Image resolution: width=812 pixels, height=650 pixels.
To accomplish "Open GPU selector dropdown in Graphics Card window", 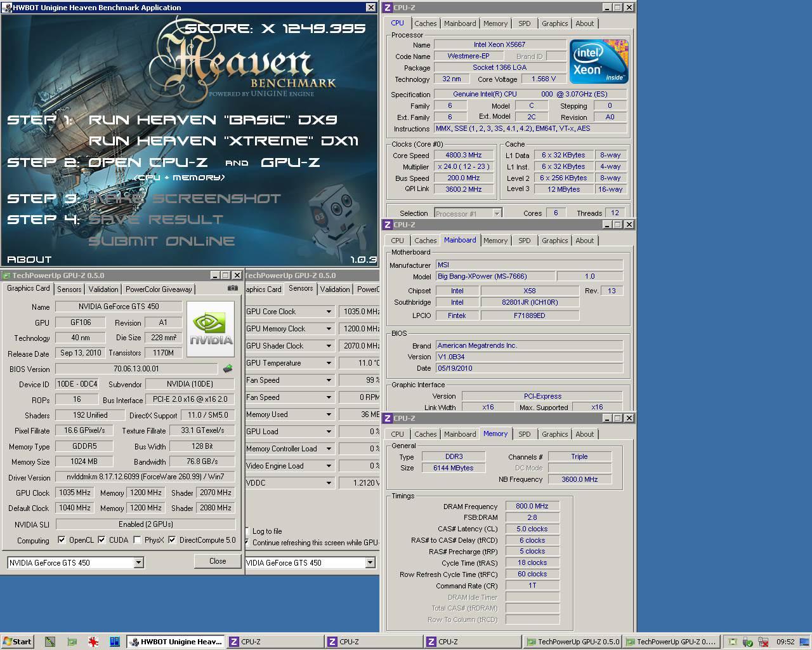I will pyautogui.click(x=138, y=563).
